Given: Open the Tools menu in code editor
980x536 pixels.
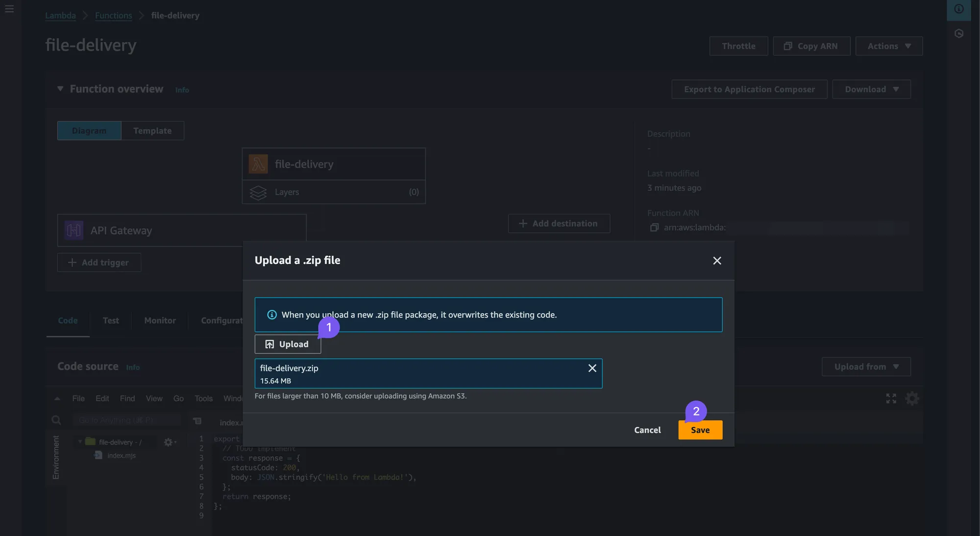Looking at the screenshot, I should [x=203, y=398].
